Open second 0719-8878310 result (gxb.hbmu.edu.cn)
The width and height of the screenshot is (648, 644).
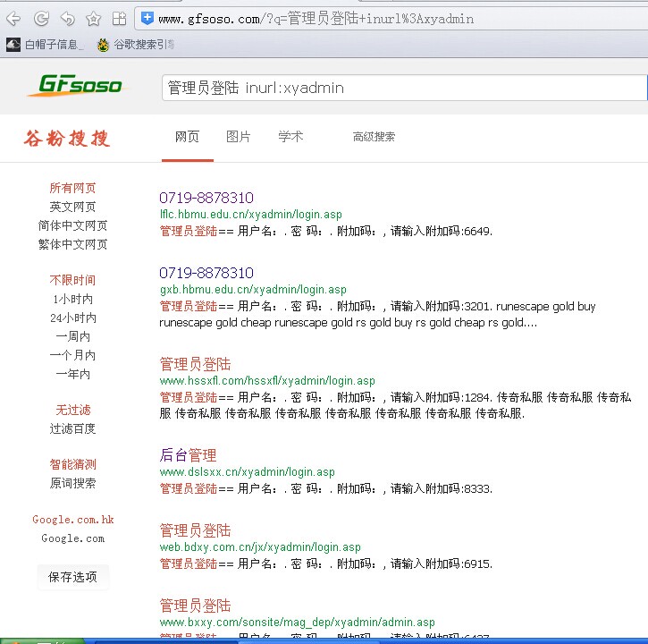click(x=206, y=273)
